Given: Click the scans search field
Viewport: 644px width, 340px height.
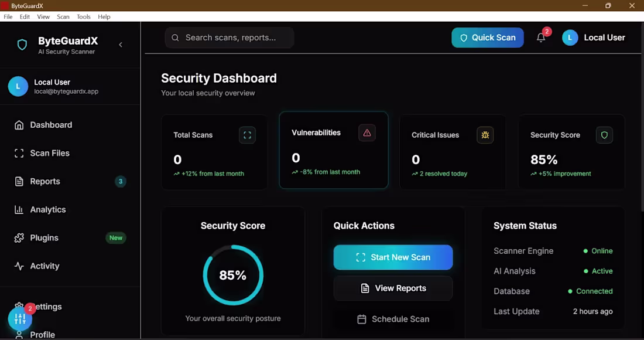Looking at the screenshot, I should coord(229,37).
